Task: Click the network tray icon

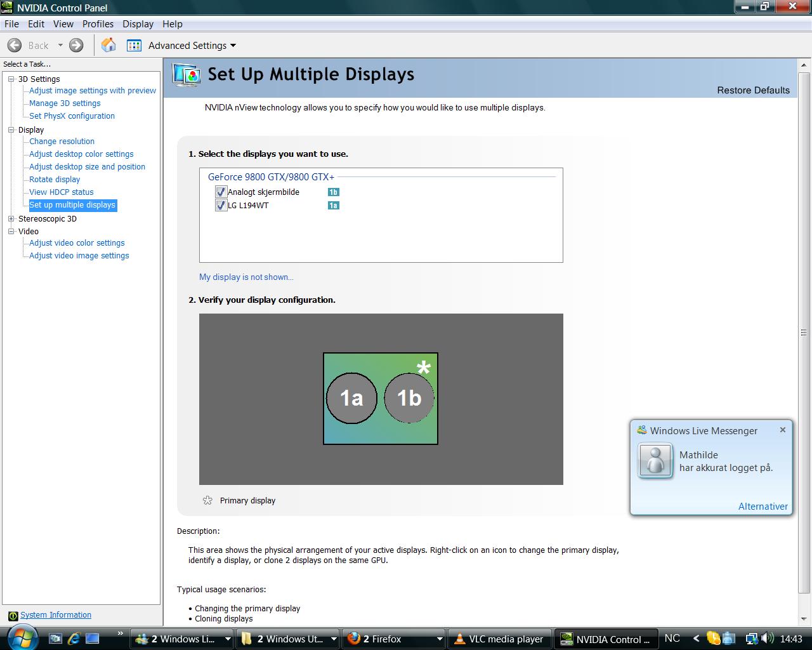Action: click(x=752, y=639)
